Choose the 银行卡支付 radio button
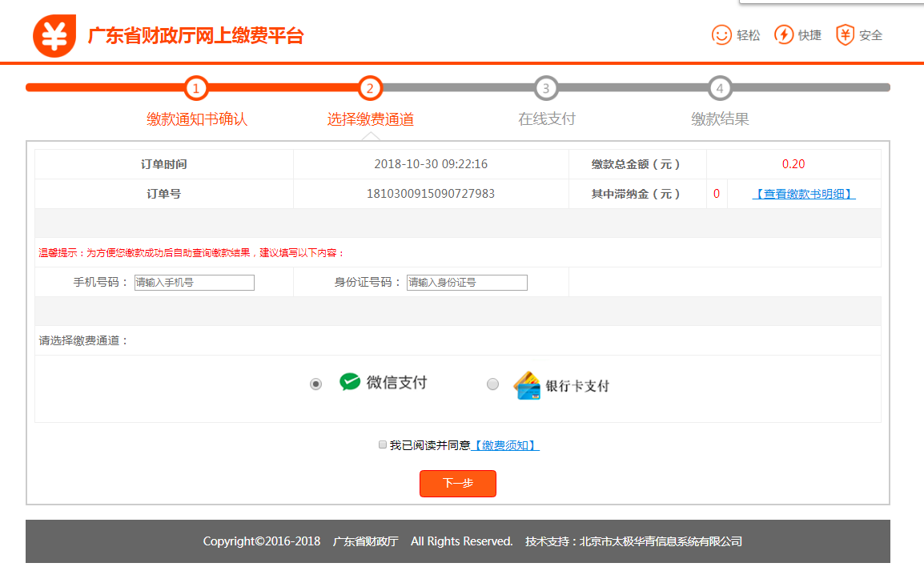The image size is (924, 575). (492, 384)
